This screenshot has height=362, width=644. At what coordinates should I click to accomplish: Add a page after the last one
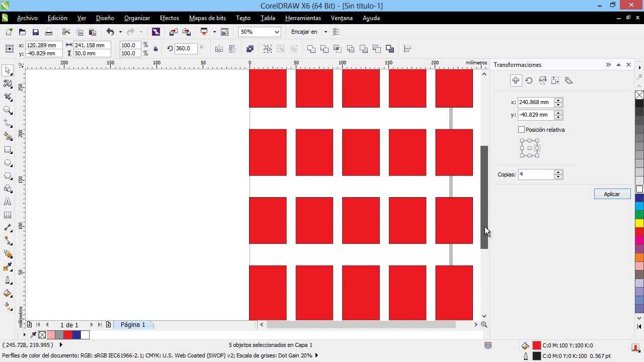108,325
